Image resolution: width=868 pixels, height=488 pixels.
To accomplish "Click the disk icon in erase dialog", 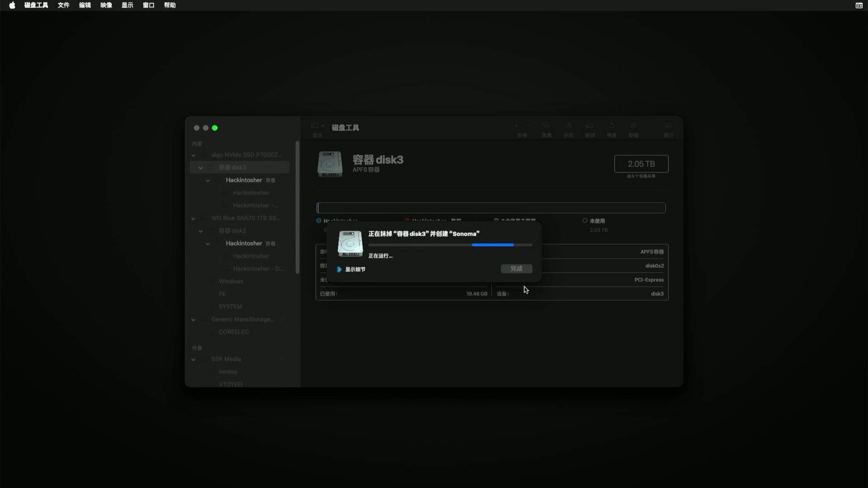I will point(350,244).
